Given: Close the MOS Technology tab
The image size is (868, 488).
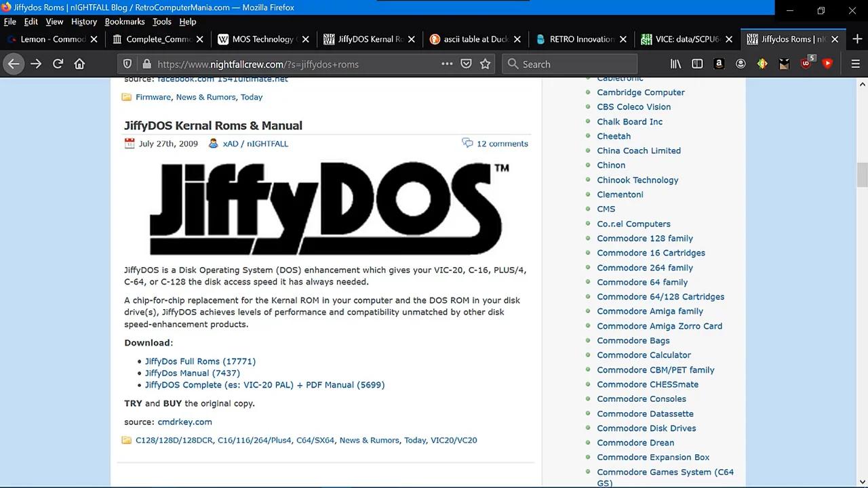Looking at the screenshot, I should tap(305, 39).
